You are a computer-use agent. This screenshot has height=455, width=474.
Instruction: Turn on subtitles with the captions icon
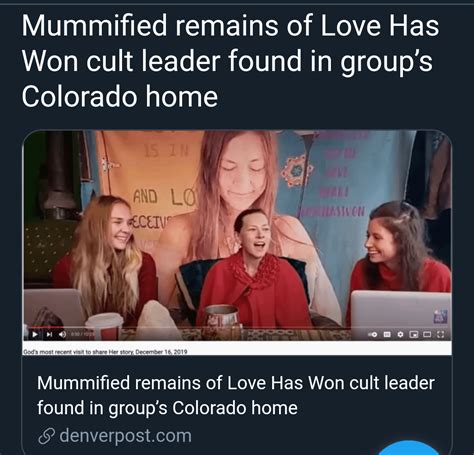[x=387, y=334]
